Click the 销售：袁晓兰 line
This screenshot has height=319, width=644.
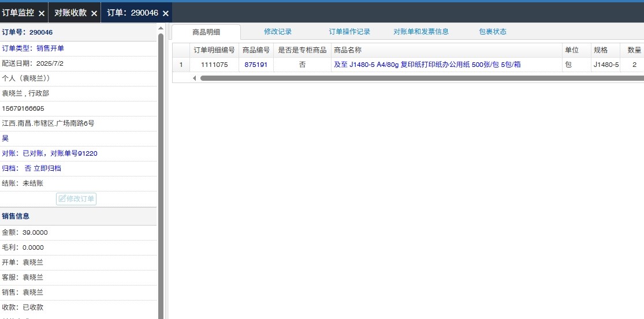pos(79,292)
